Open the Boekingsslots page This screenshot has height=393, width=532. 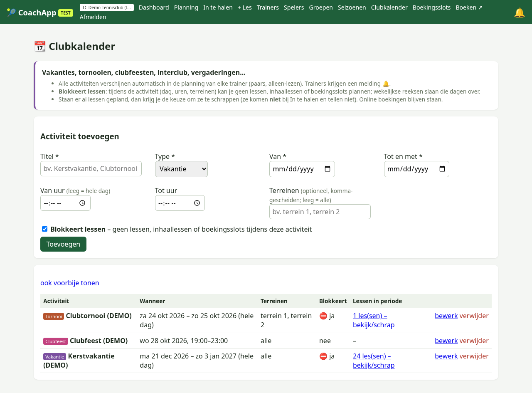coord(431,7)
